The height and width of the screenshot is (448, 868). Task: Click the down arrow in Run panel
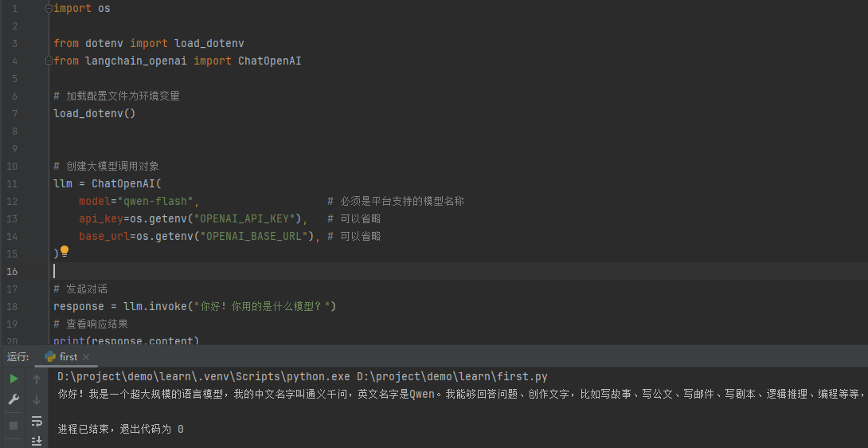click(x=37, y=400)
